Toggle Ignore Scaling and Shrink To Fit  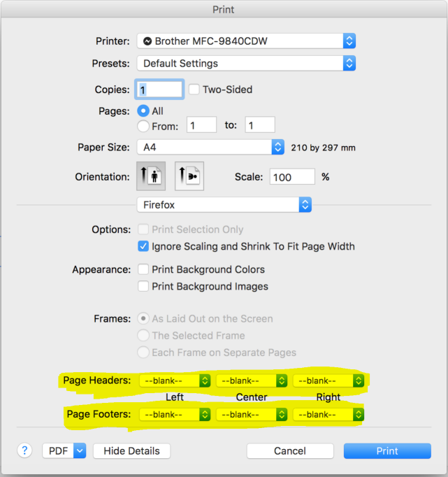143,246
